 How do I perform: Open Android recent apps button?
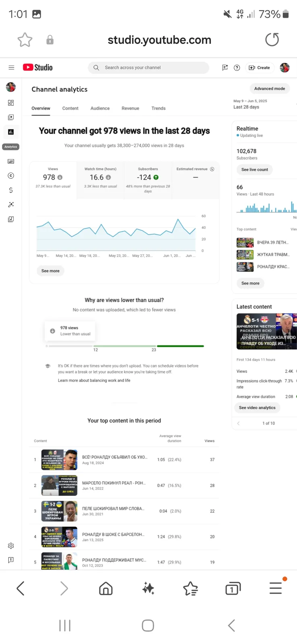pos(65,625)
